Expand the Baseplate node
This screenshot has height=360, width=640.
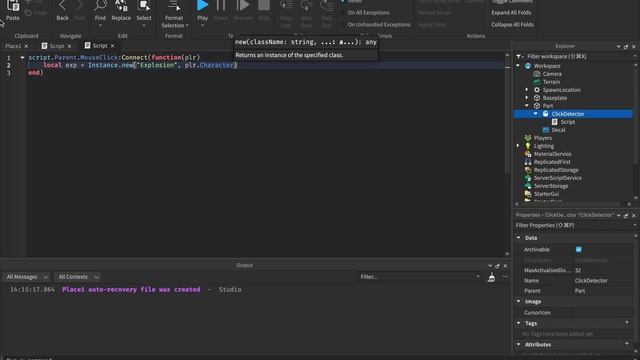pyautogui.click(x=527, y=98)
